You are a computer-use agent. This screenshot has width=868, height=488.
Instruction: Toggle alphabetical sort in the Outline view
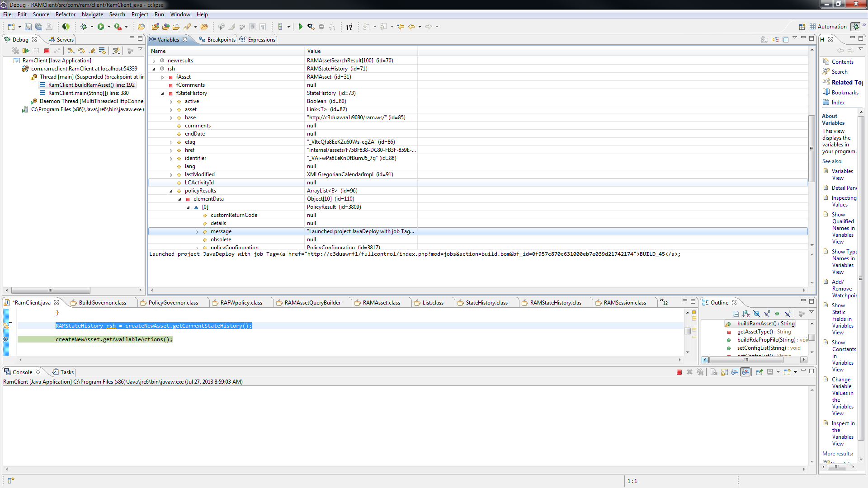(x=746, y=314)
